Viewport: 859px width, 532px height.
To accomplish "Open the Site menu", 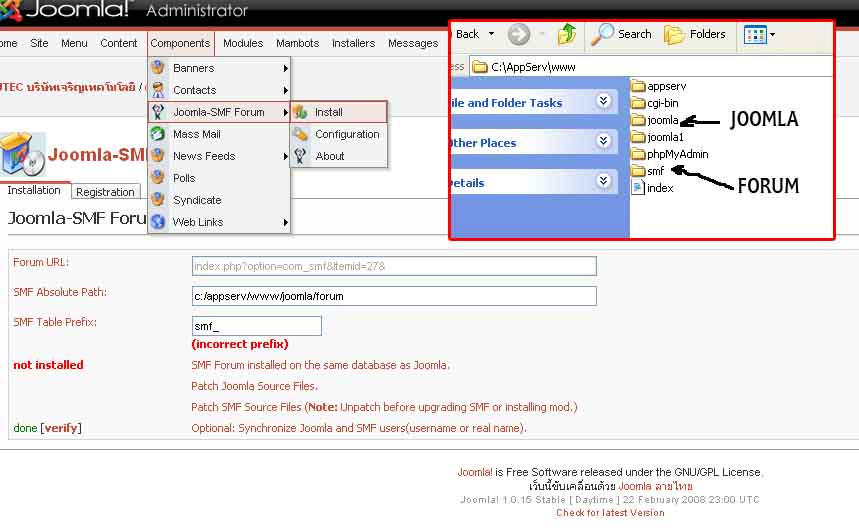I will pos(39,43).
